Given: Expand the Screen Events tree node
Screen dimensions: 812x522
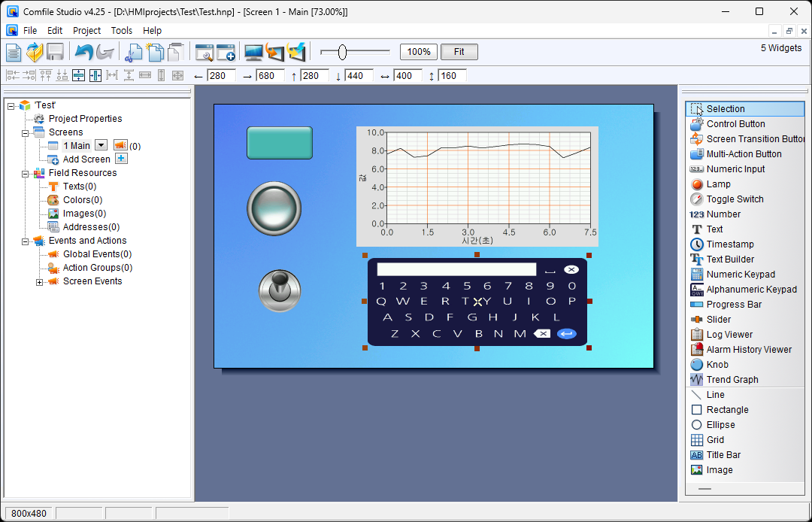Looking at the screenshot, I should 39,281.
